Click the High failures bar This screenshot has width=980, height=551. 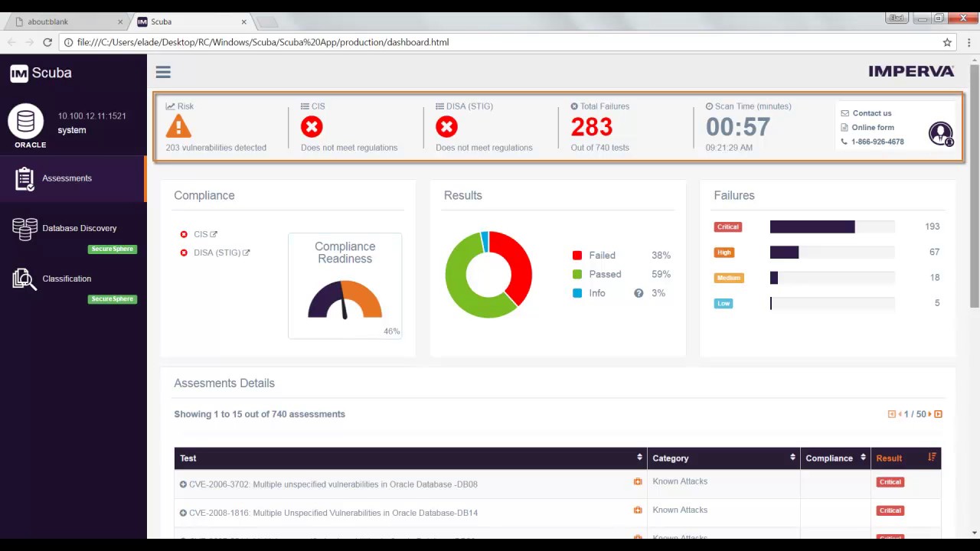pyautogui.click(x=784, y=252)
